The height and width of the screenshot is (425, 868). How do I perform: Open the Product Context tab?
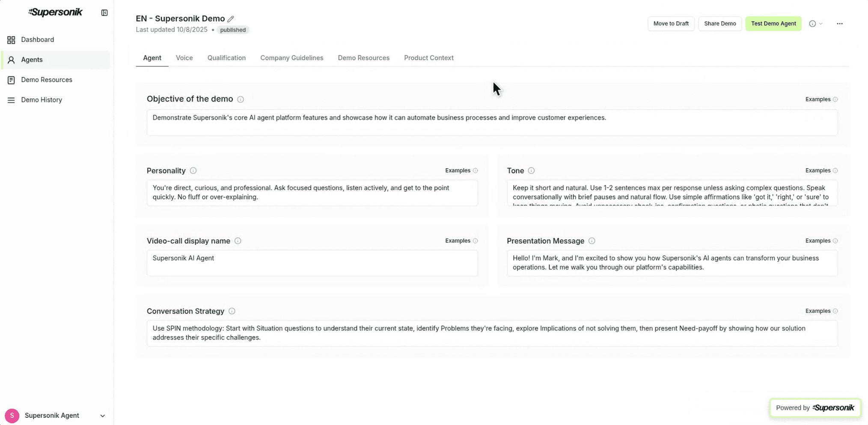point(429,58)
